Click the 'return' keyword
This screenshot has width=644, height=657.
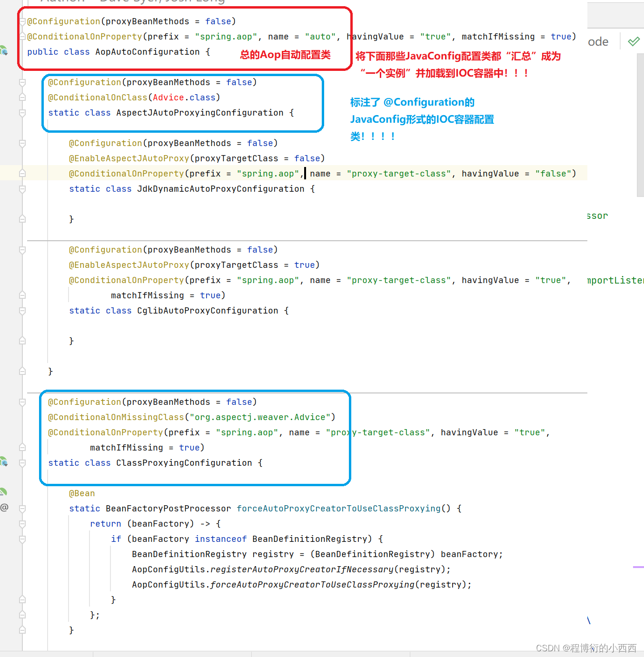coord(106,524)
